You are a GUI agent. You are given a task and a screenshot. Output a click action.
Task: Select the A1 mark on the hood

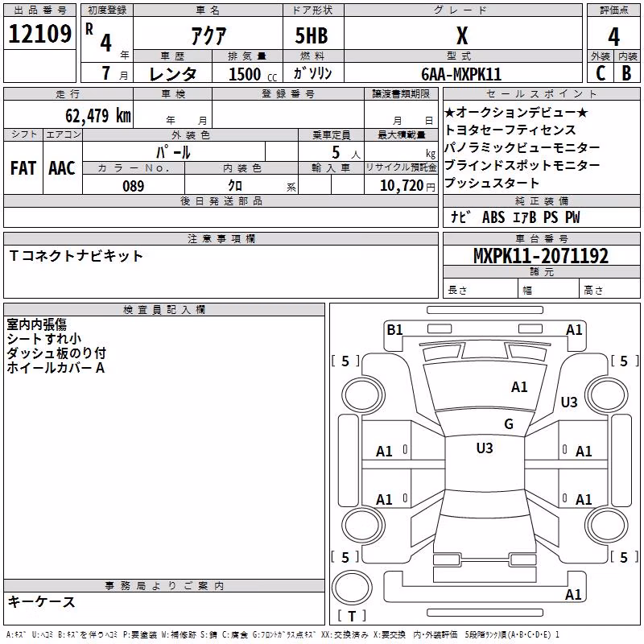point(519,387)
